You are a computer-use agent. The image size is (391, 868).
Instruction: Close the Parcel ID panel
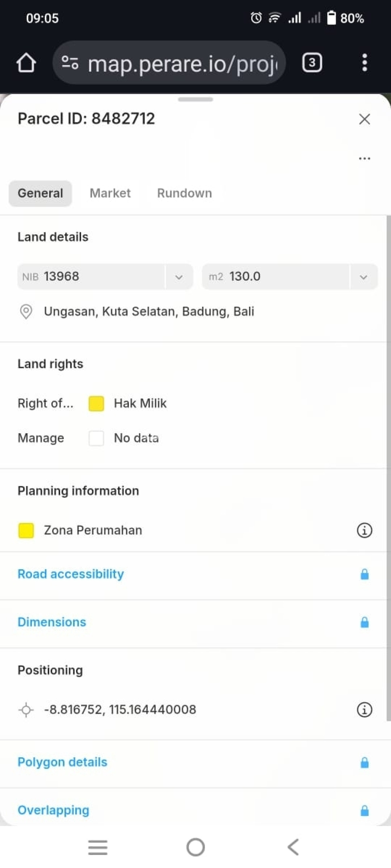pyautogui.click(x=364, y=119)
